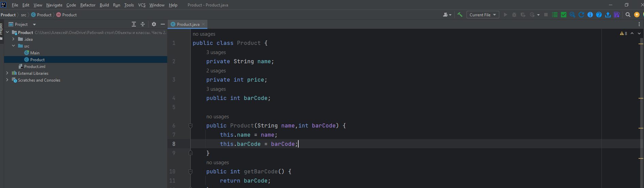Image resolution: width=644 pixels, height=188 pixels.
Task: Click the Stop square button
Action: click(546, 15)
